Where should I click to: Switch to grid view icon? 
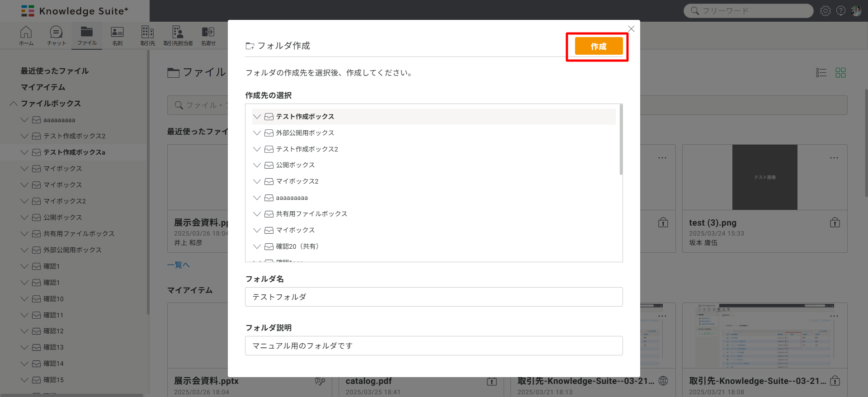pyautogui.click(x=840, y=73)
